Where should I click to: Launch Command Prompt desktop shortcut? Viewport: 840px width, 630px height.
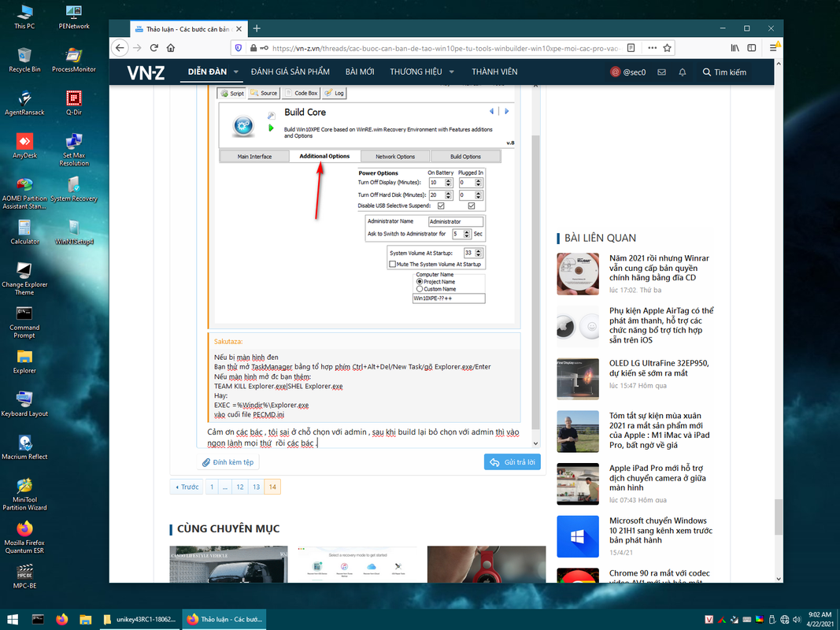point(24,323)
